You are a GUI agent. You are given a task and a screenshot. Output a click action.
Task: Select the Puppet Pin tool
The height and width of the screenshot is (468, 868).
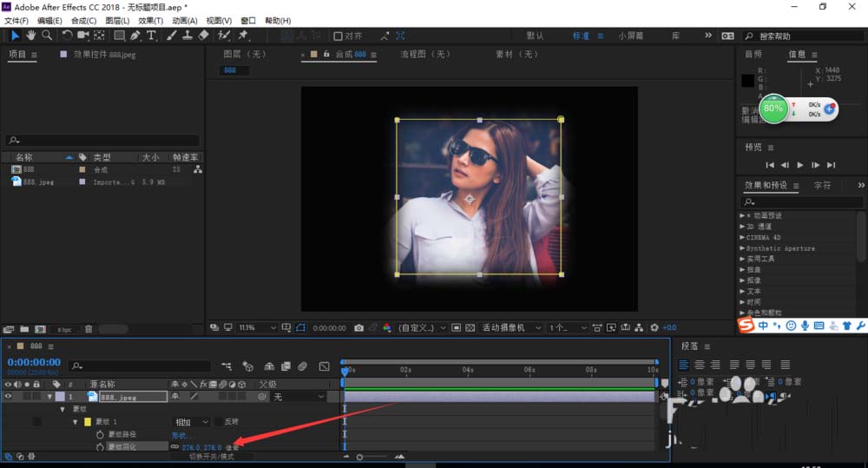(244, 36)
